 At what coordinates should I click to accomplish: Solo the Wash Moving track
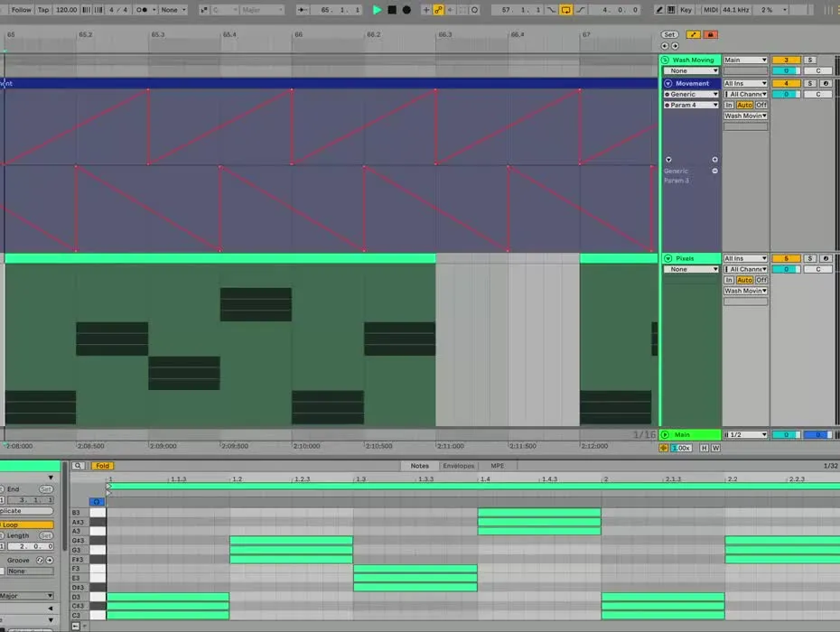click(x=810, y=60)
